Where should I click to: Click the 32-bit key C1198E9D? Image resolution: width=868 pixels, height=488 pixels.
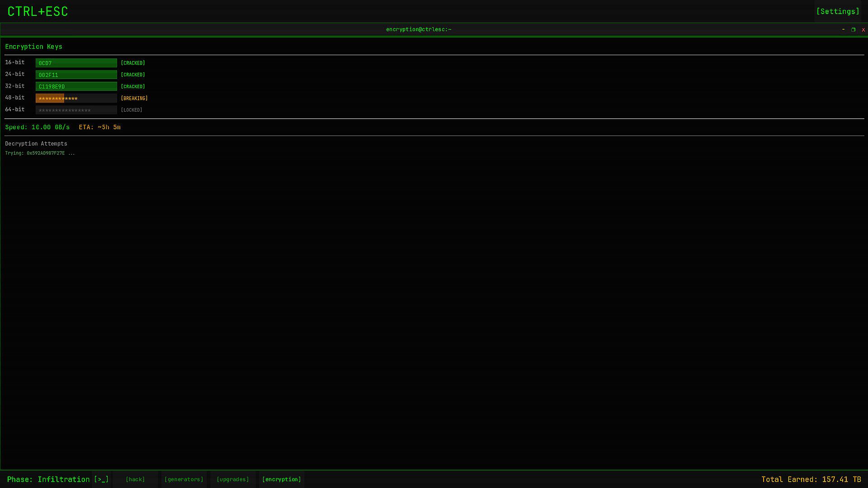pyautogui.click(x=76, y=86)
